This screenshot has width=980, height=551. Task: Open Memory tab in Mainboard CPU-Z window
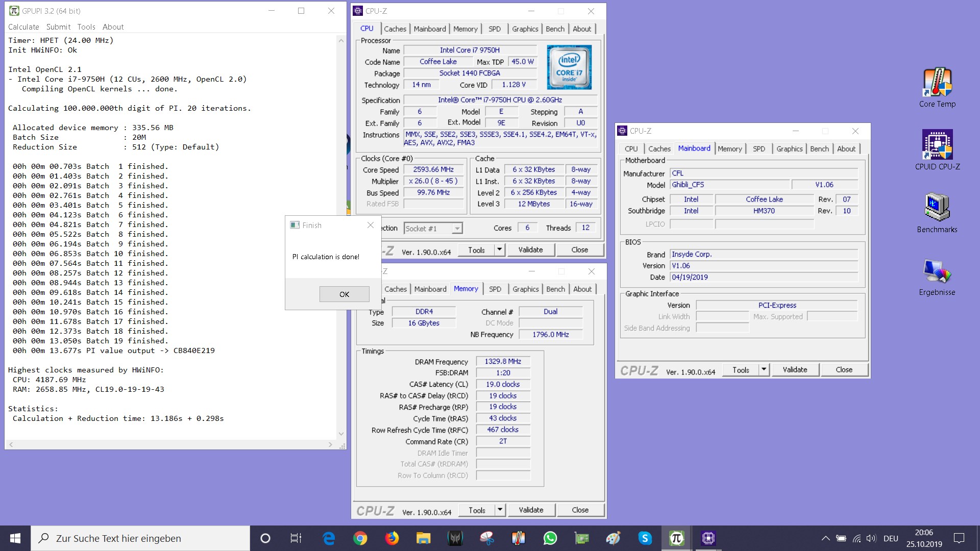pyautogui.click(x=729, y=149)
